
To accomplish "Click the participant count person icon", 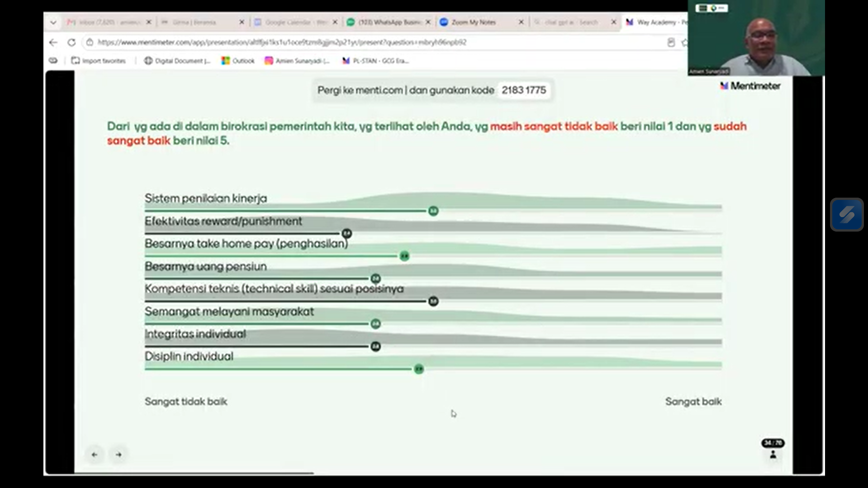I will tap(773, 455).
